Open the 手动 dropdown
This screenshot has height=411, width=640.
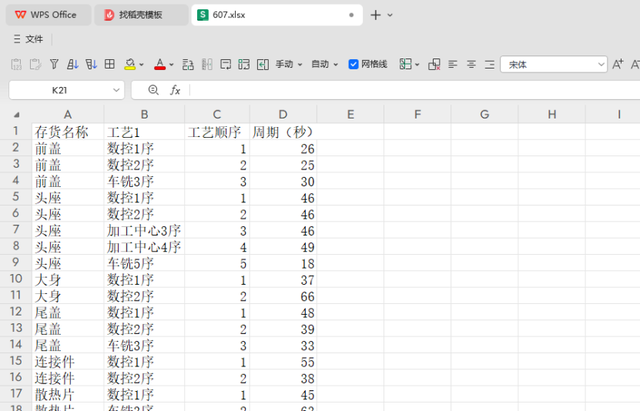coord(289,64)
